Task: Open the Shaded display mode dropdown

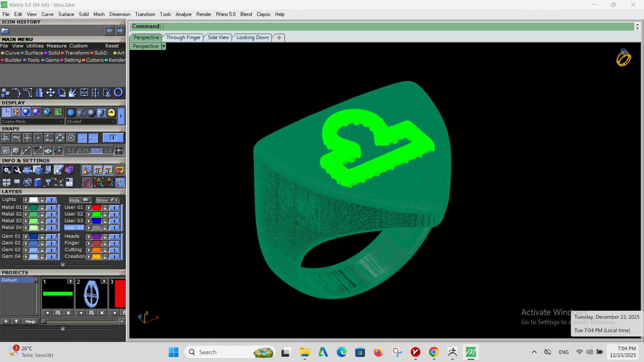Action: [x=91, y=121]
